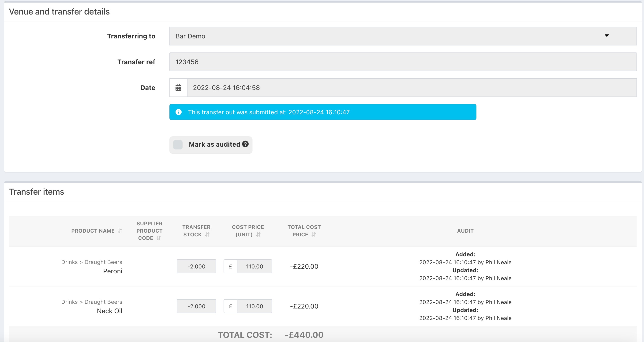Click the Neck Oil product name
The image size is (644, 342).
(109, 311)
